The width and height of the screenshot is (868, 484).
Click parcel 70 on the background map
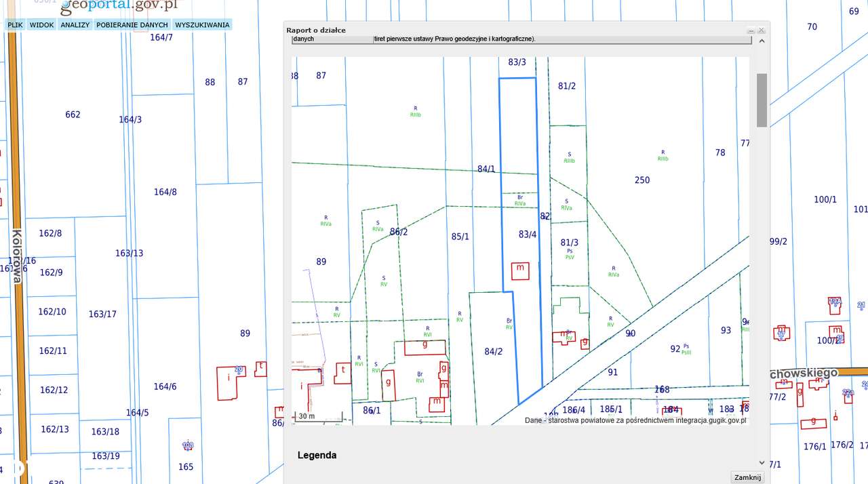[812, 26]
